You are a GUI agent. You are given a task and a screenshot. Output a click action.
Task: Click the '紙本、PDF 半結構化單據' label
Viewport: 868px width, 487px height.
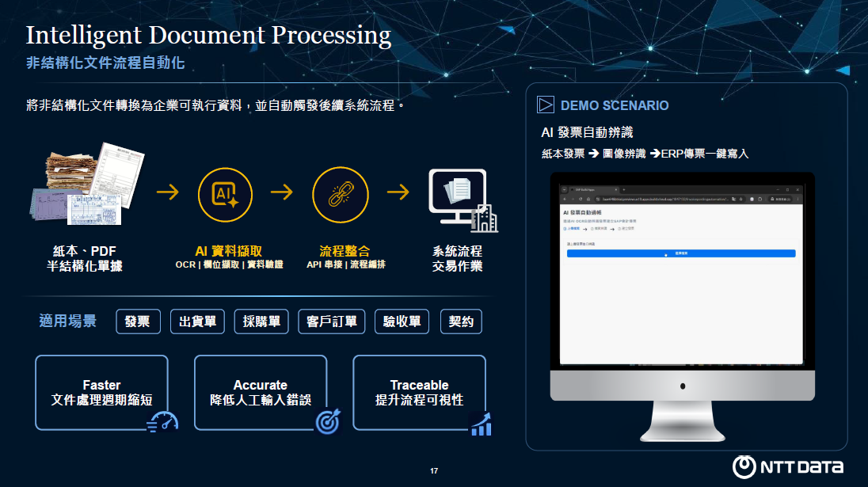coord(85,258)
